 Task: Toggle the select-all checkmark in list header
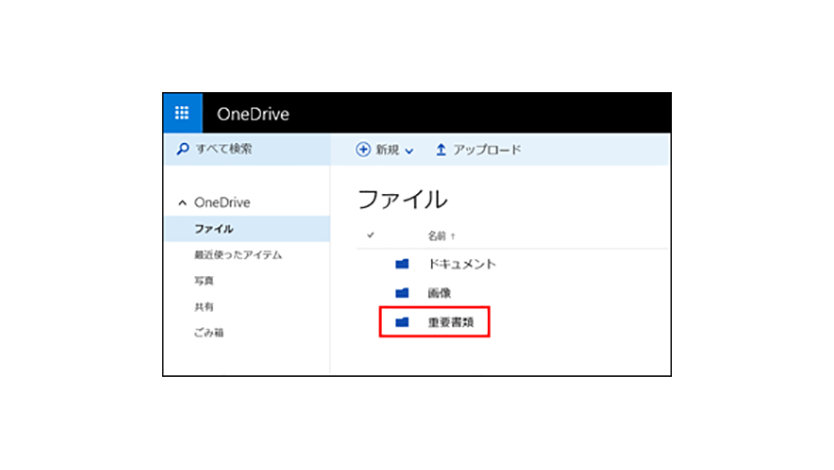click(x=370, y=235)
